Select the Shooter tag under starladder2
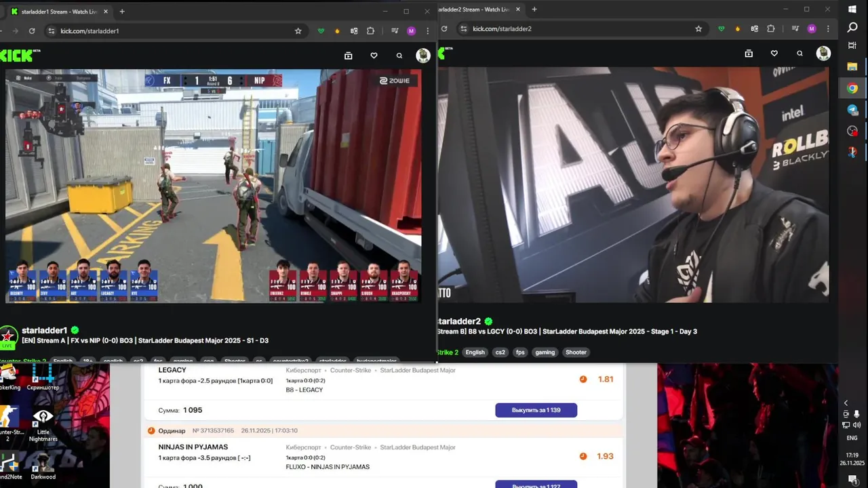The width and height of the screenshot is (868, 488). click(x=576, y=352)
